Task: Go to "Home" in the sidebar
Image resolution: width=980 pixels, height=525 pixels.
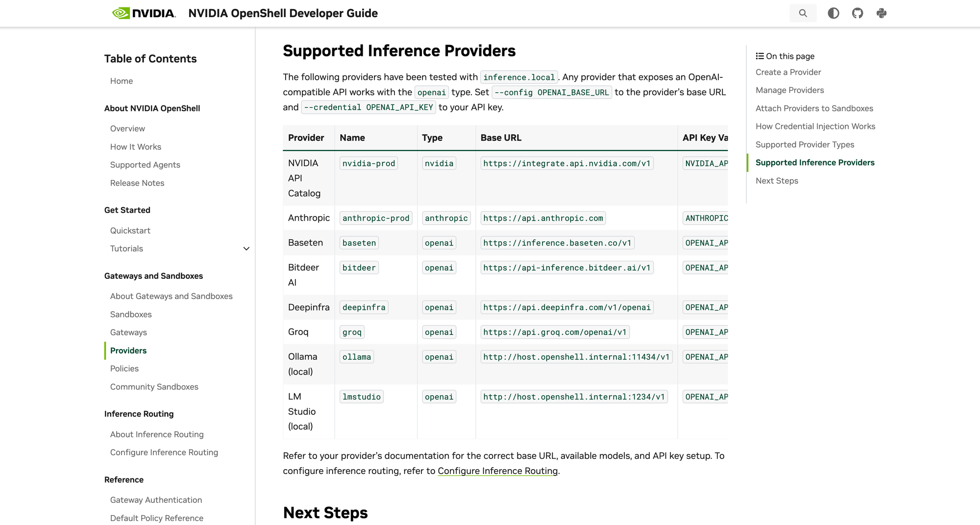Action: pos(121,81)
